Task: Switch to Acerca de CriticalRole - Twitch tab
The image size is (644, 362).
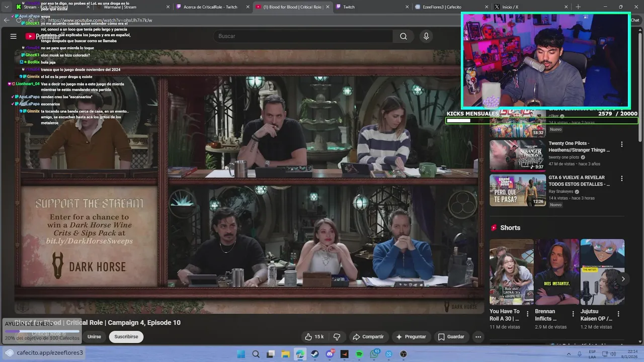Action: point(213,7)
